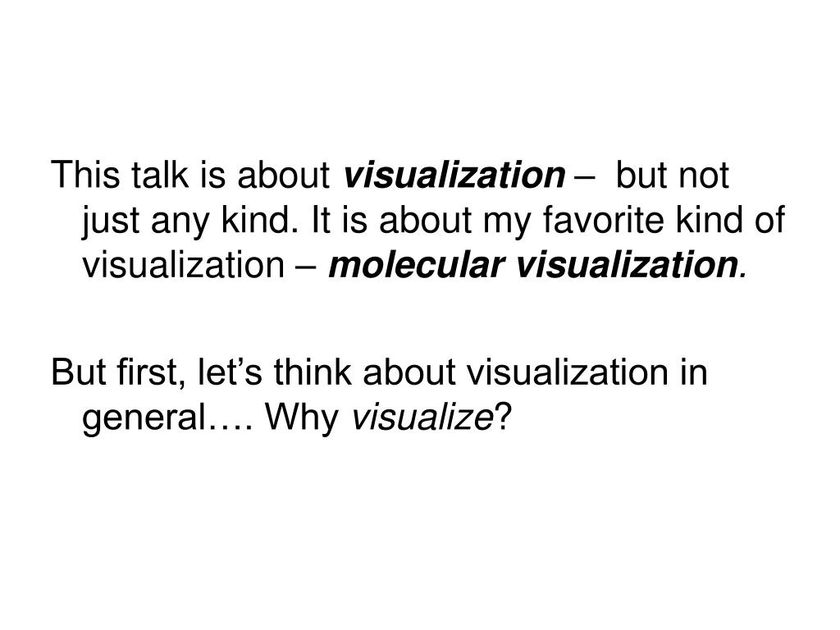Click the non-bold word "visualization" starting third line
Viewport: 840px width, 630px height.
coord(183,265)
